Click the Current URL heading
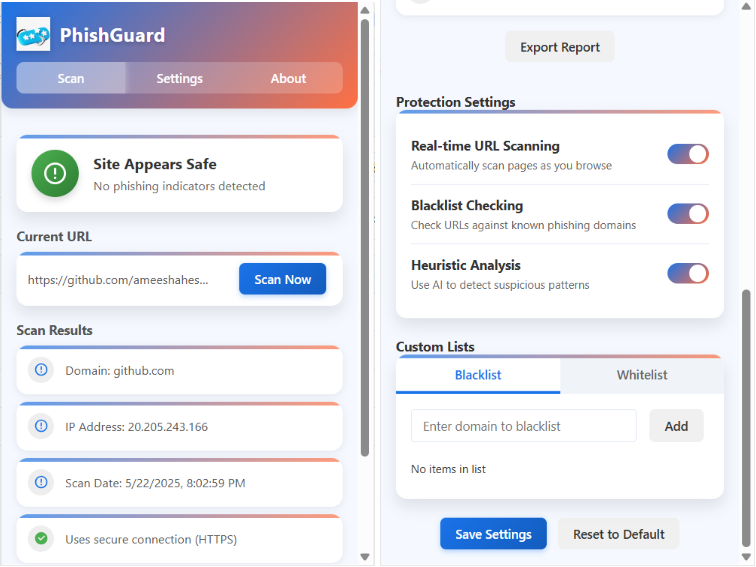 54,236
